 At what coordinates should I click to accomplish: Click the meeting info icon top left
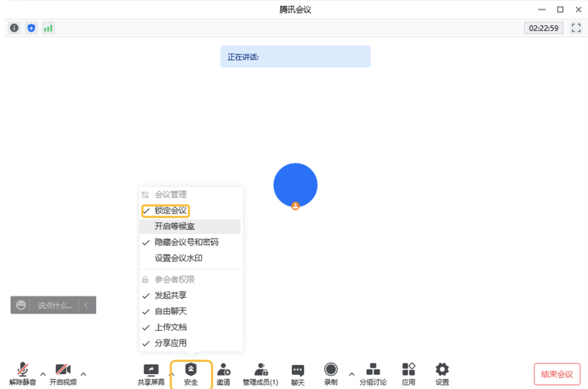[x=14, y=28]
